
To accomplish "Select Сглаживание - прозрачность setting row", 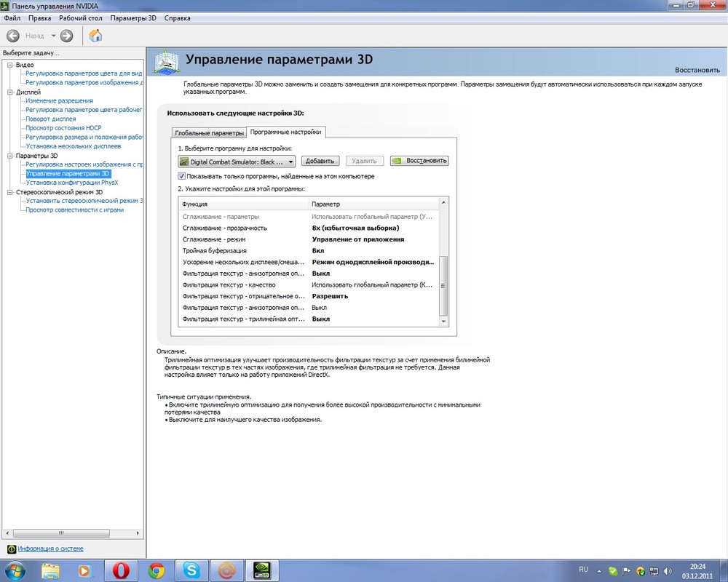I will pos(308,228).
